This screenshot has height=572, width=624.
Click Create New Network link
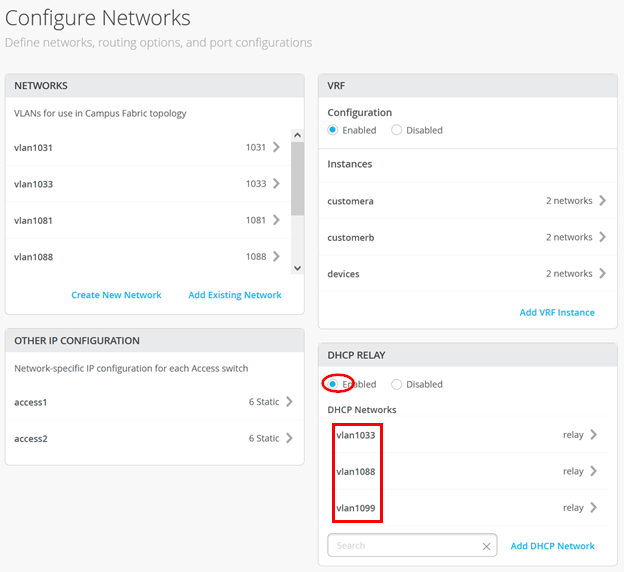[x=116, y=295]
